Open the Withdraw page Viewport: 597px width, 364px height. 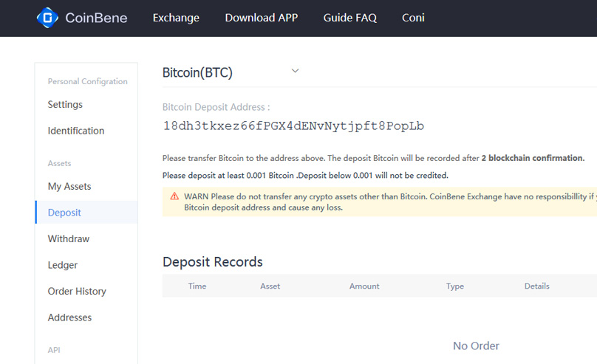69,239
